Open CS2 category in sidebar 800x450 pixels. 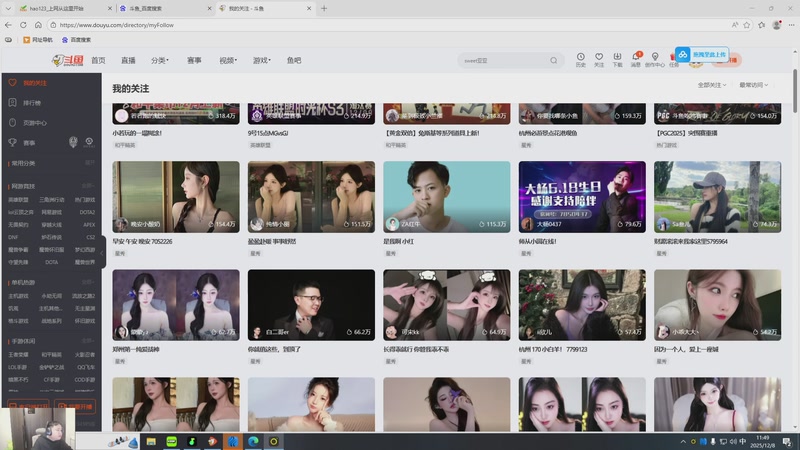(x=90, y=237)
